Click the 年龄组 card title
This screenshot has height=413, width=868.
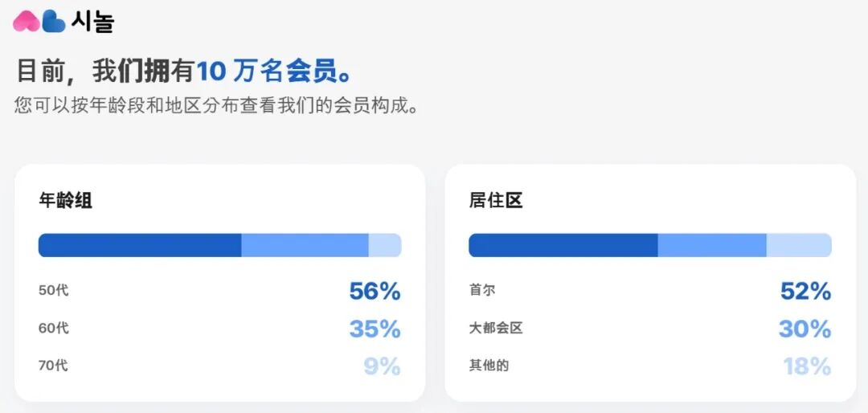pyautogui.click(x=65, y=200)
